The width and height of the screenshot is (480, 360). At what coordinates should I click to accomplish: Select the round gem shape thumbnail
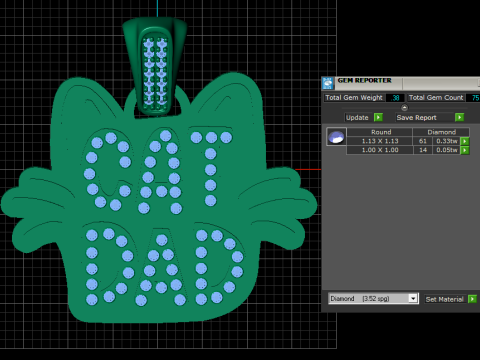pyautogui.click(x=336, y=137)
